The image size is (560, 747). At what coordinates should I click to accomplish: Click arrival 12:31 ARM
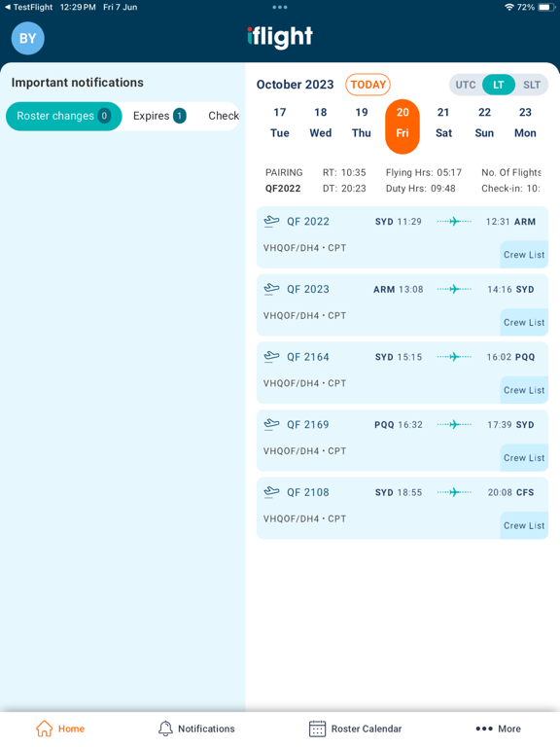pyautogui.click(x=510, y=222)
